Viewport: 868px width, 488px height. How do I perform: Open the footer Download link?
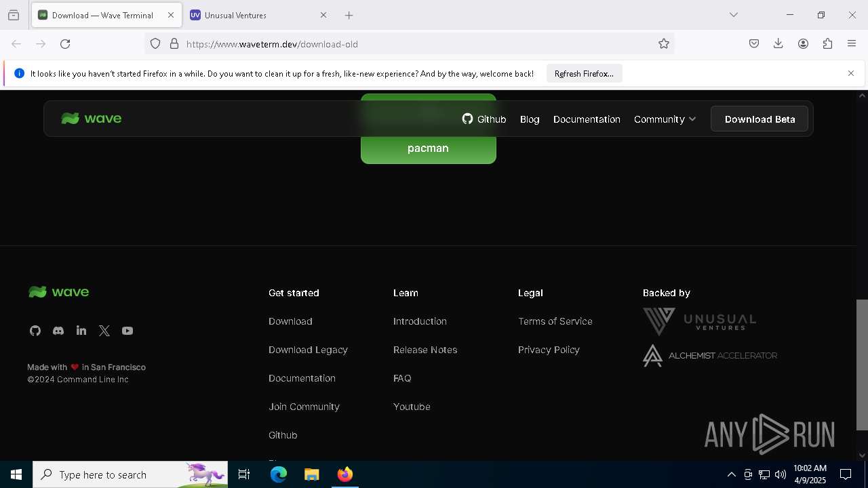pos(290,321)
